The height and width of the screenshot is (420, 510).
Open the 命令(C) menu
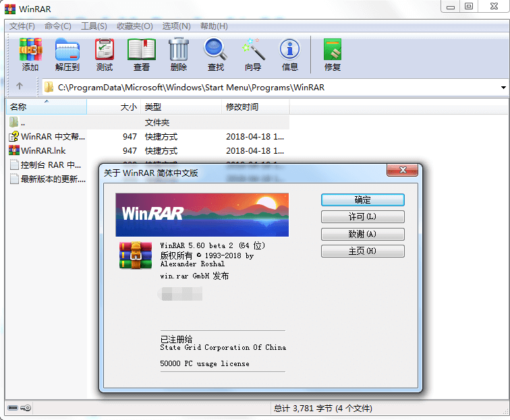pyautogui.click(x=58, y=26)
